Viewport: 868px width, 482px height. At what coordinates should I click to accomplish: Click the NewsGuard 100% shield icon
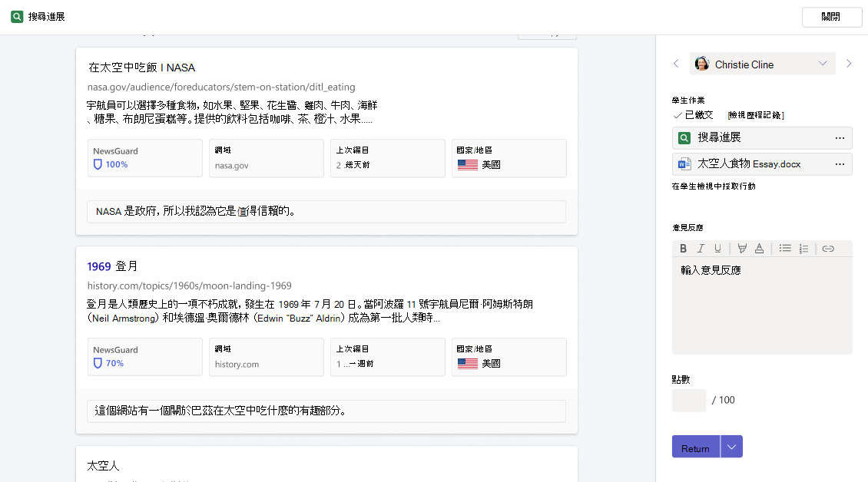pos(98,164)
